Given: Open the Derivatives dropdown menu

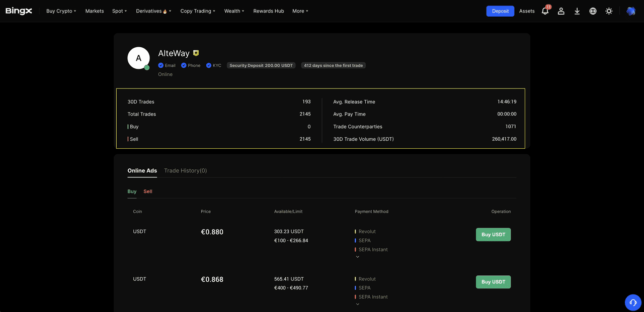Looking at the screenshot, I should click(x=153, y=11).
